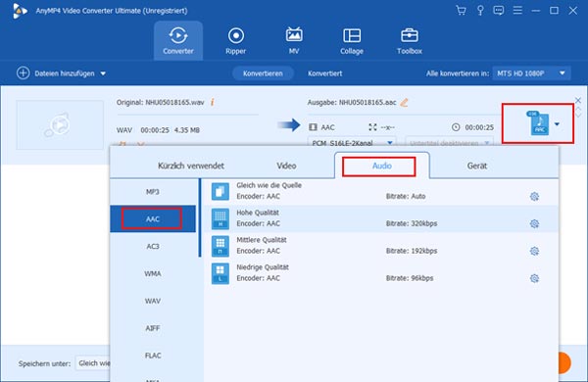Image resolution: width=588 pixels, height=382 pixels.
Task: Click the shopping cart icon
Action: point(461,11)
